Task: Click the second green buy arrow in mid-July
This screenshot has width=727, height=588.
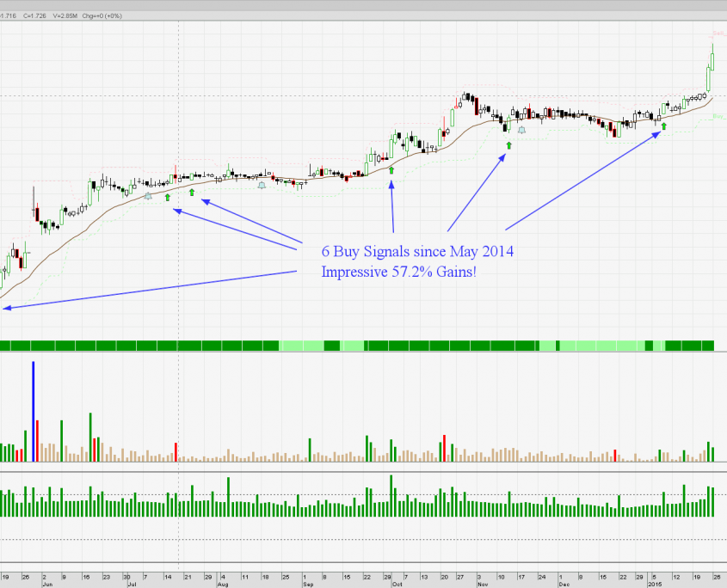Action: tap(192, 193)
